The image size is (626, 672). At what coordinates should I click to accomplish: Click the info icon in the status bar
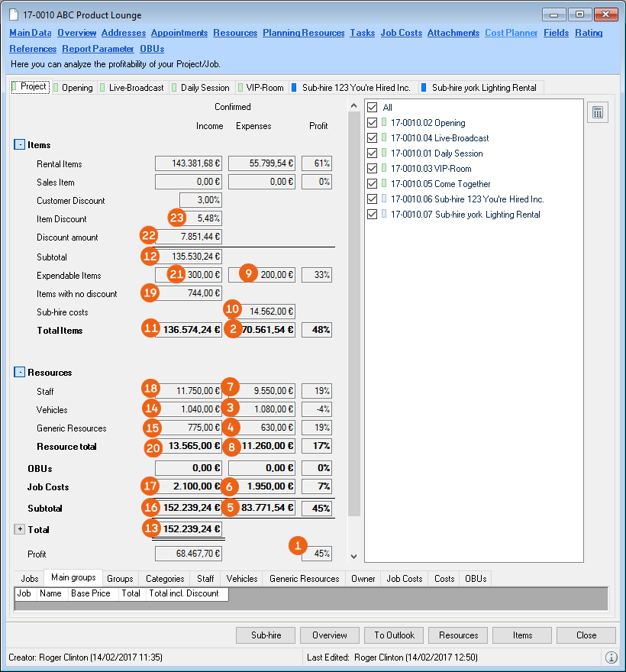(611, 657)
